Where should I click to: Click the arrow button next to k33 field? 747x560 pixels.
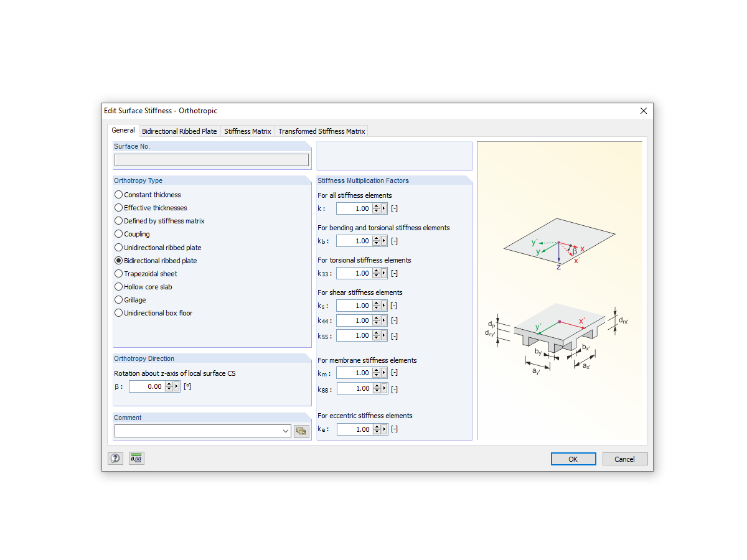pos(385,273)
